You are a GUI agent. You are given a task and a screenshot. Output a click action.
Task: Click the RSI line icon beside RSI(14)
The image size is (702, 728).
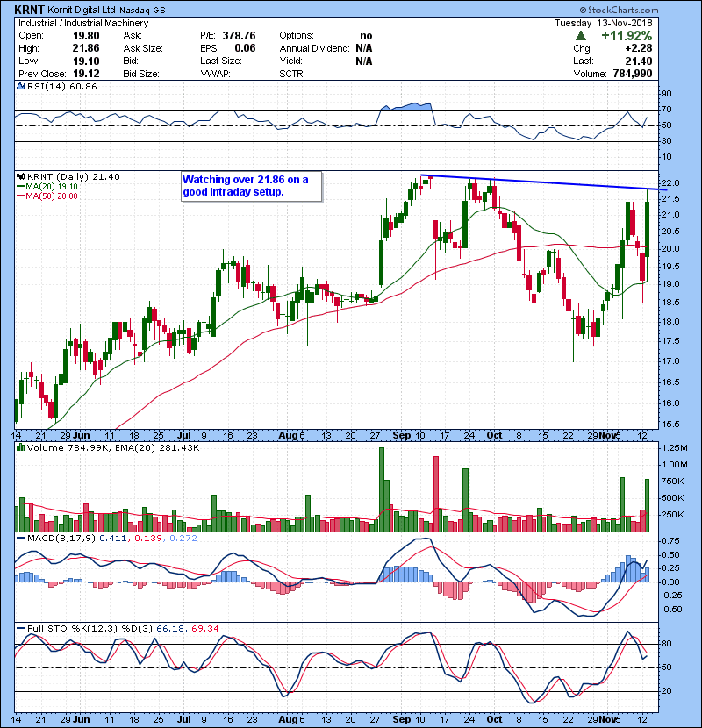[x=20, y=86]
